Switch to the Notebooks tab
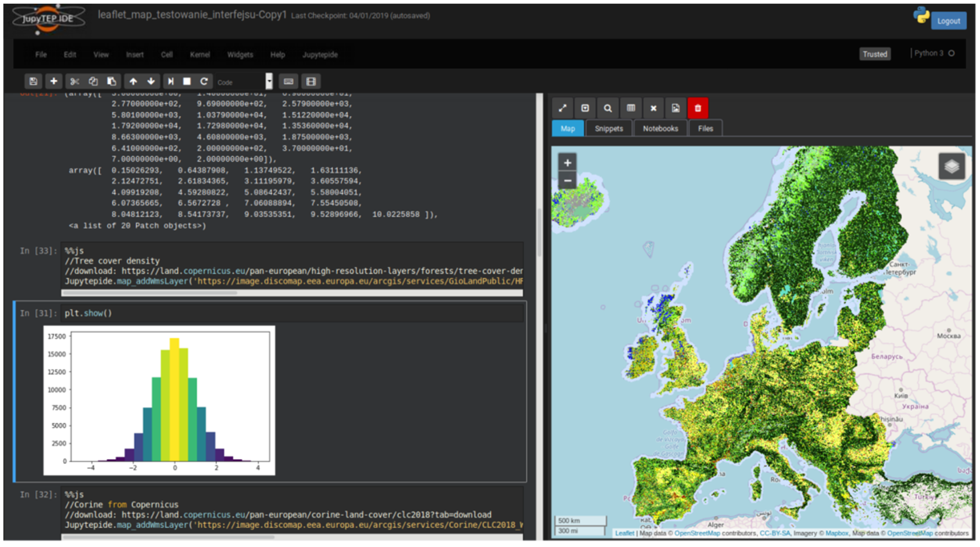The width and height of the screenshot is (980, 547). click(661, 129)
